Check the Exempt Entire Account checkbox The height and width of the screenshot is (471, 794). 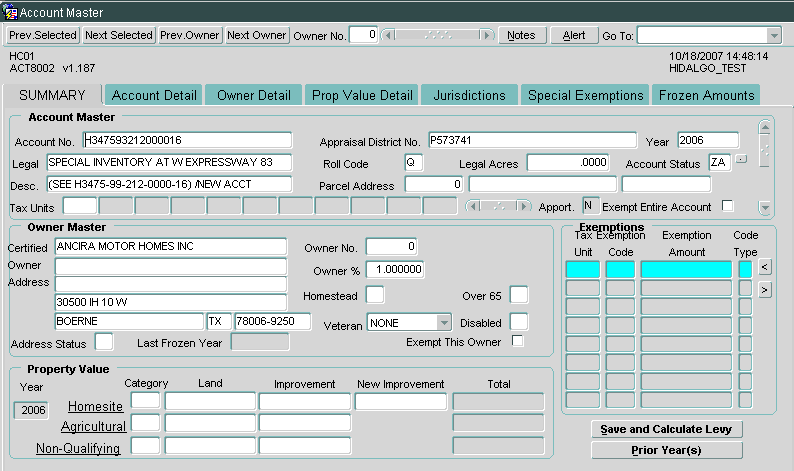[x=728, y=206]
